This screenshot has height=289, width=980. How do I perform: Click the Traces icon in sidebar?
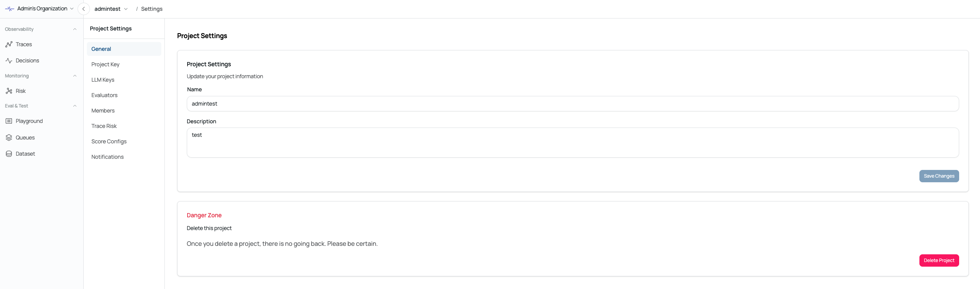[9, 44]
